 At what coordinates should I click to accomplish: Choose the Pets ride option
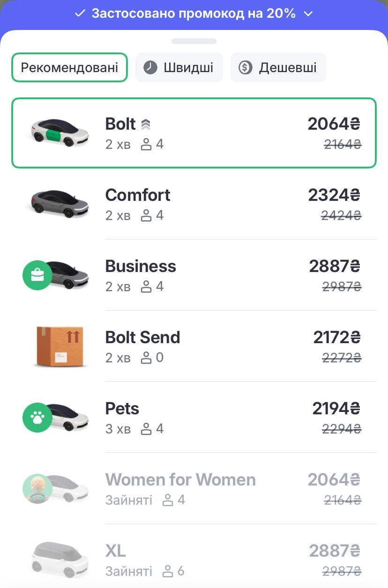(194, 418)
